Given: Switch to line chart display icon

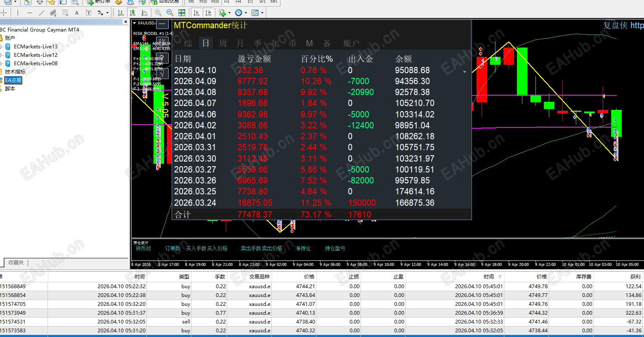Looking at the screenshot, I should [x=144, y=13].
